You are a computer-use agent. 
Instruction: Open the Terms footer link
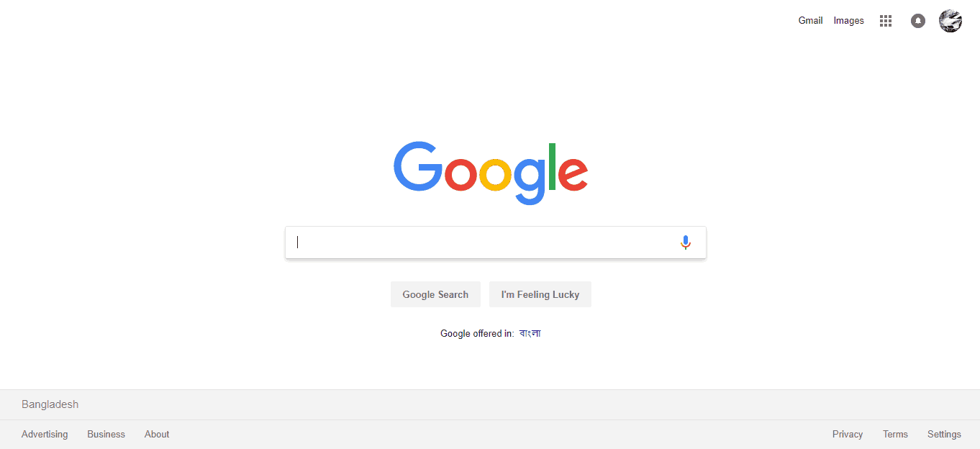click(x=895, y=434)
